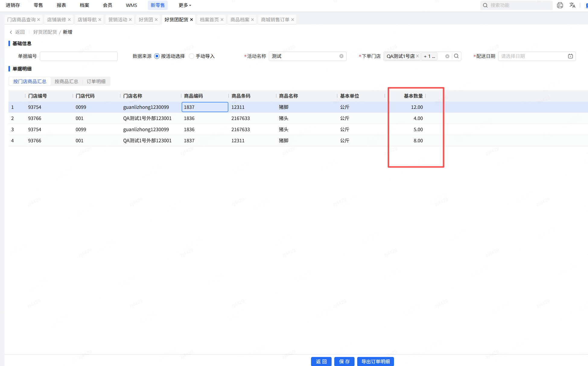Expand the 更多 menu dropdown
This screenshot has height=366, width=588.
point(185,5)
